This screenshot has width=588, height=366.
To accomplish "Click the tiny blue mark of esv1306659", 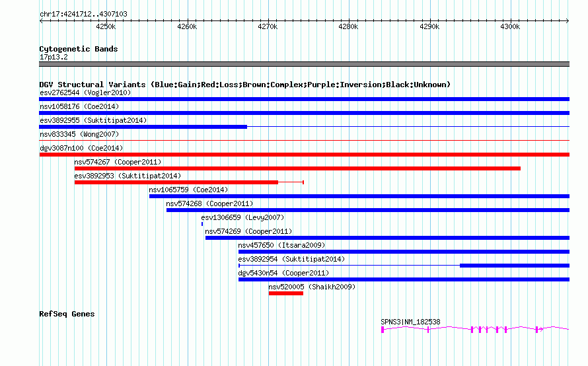I will [x=202, y=224].
